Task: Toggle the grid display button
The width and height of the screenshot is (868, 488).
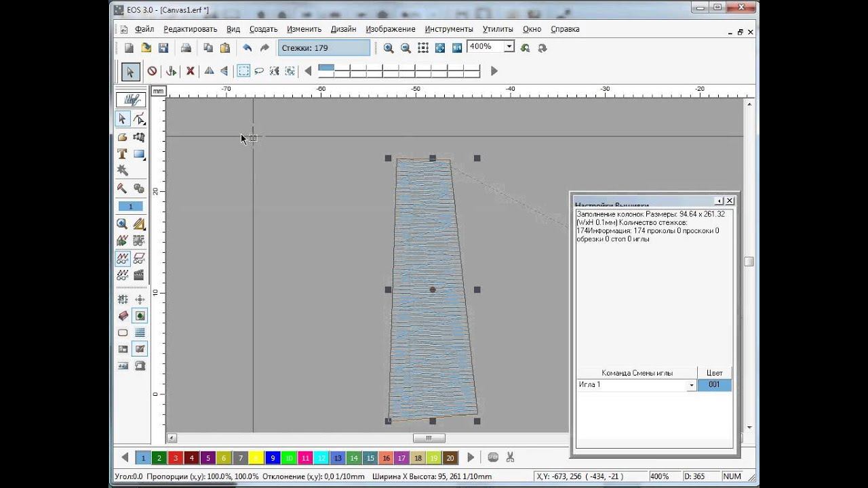Action: (x=140, y=333)
